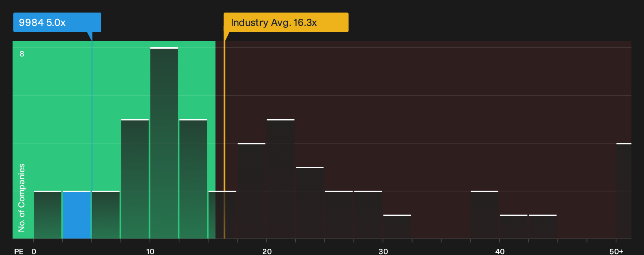Click x-axis label 50+
The height and width of the screenshot is (255, 644).
pos(616,251)
